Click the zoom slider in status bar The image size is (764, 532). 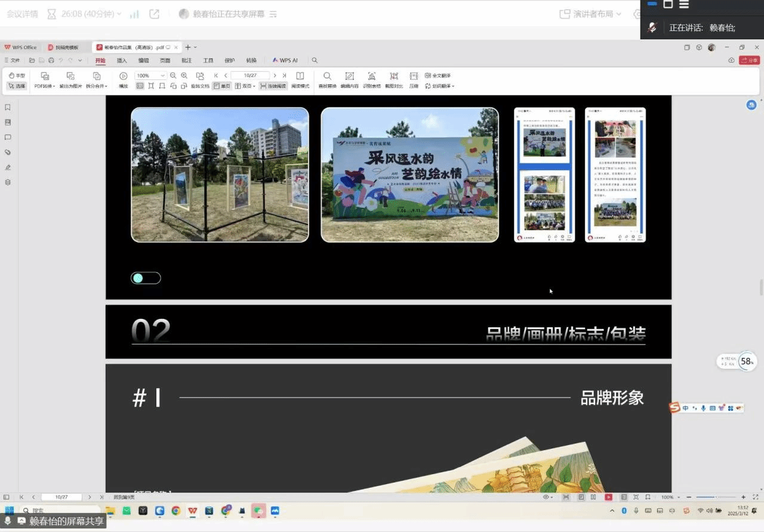coord(716,497)
